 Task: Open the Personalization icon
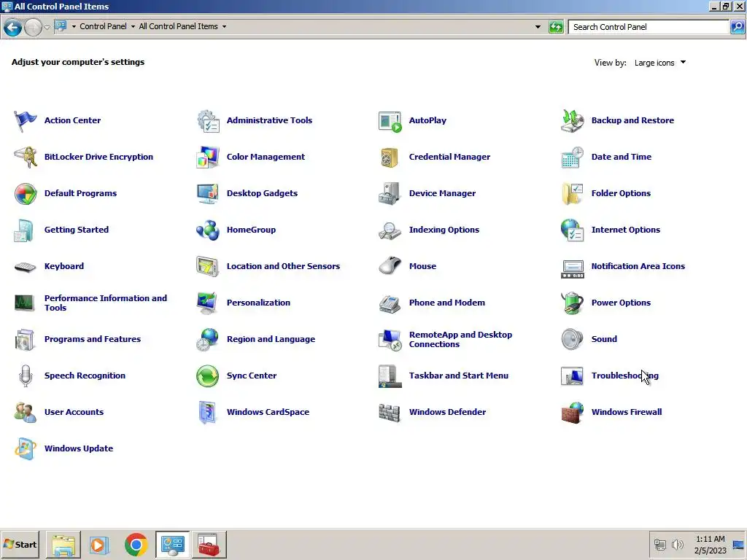point(208,303)
